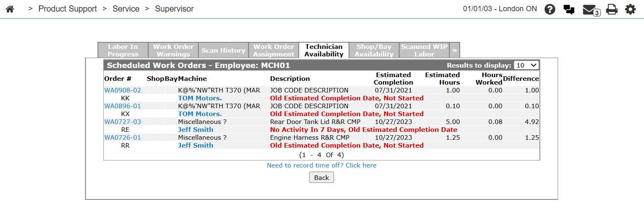Open the settings gear icon
Viewport: 644px width, 221px height.
(x=630, y=9)
